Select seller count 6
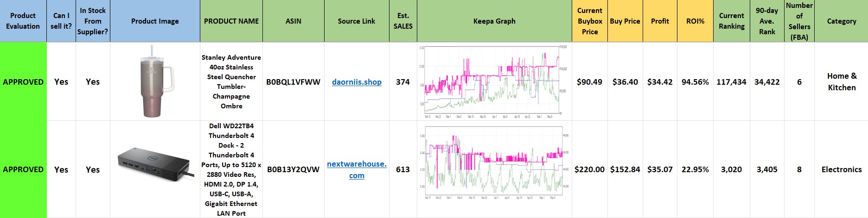This screenshot has width=868, height=218. click(x=799, y=82)
